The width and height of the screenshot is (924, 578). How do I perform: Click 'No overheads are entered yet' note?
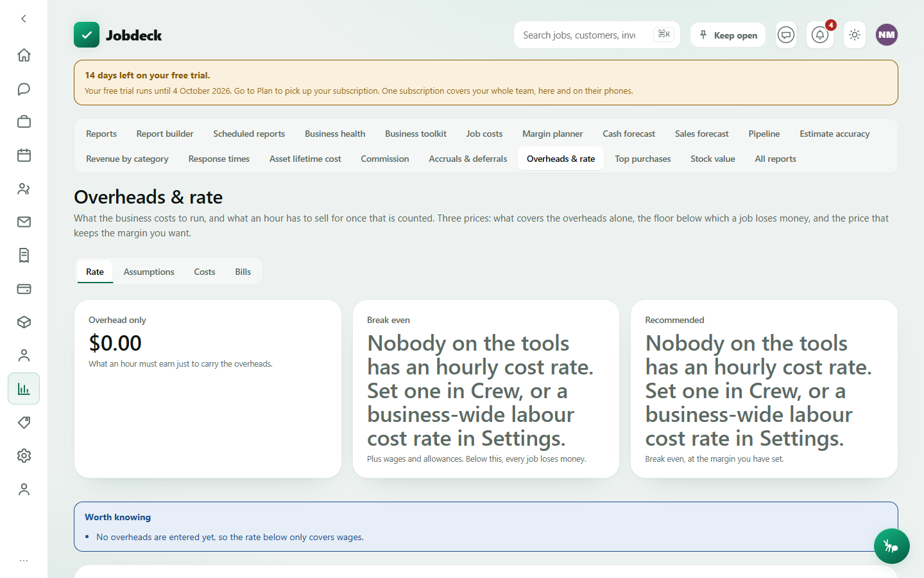pyautogui.click(x=230, y=537)
